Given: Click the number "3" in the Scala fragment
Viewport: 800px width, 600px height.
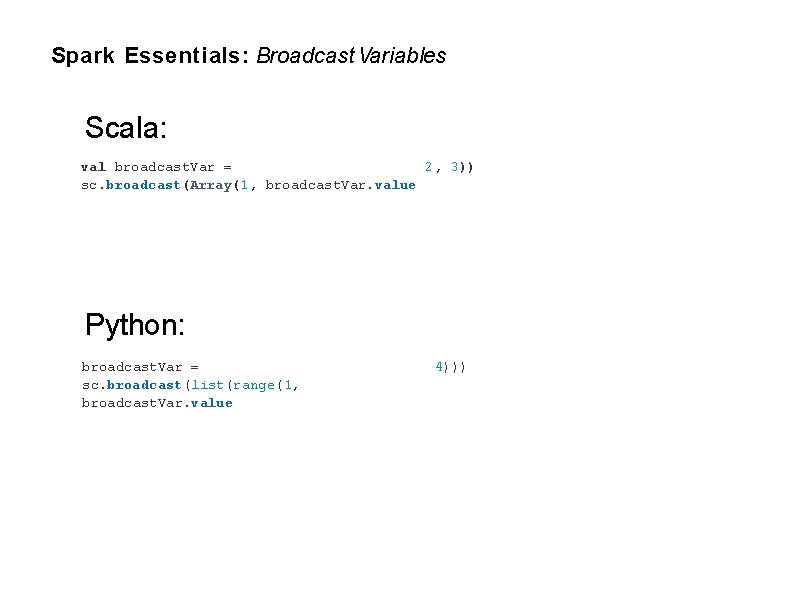Looking at the screenshot, I should [x=455, y=167].
